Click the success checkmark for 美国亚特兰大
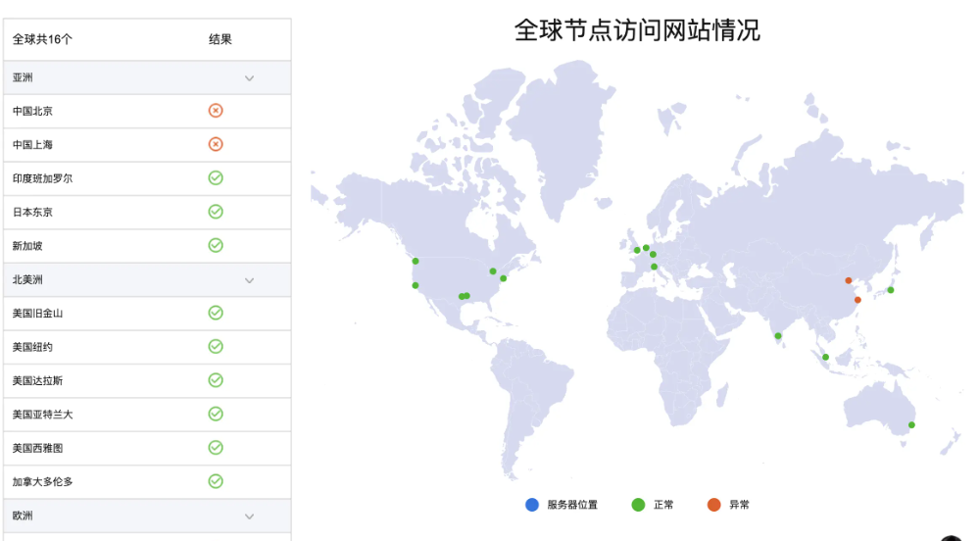980x541 pixels. (216, 415)
